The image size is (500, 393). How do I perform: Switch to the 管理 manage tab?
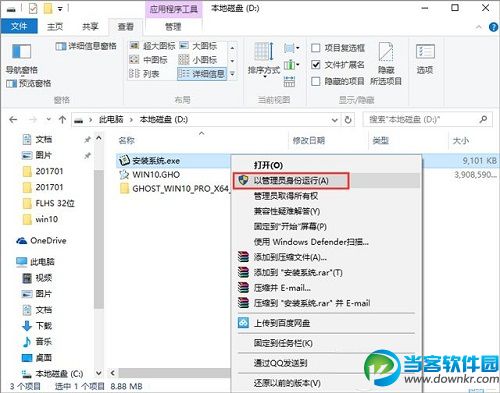point(173,27)
